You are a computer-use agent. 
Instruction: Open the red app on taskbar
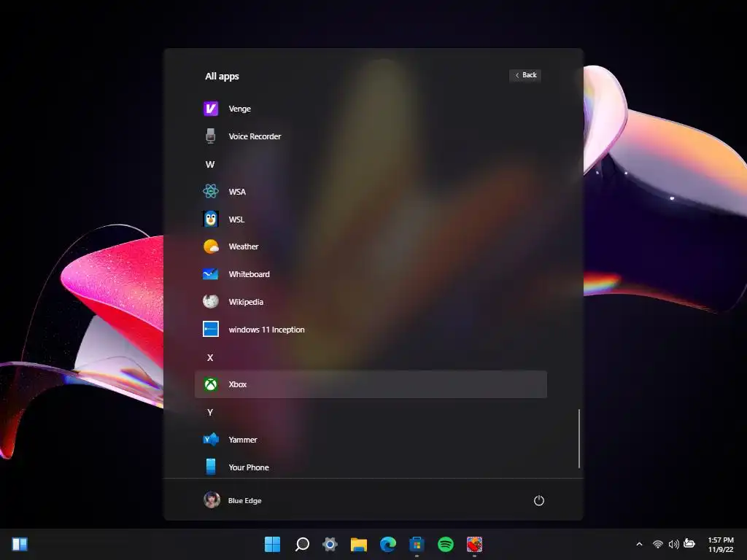coord(474,544)
